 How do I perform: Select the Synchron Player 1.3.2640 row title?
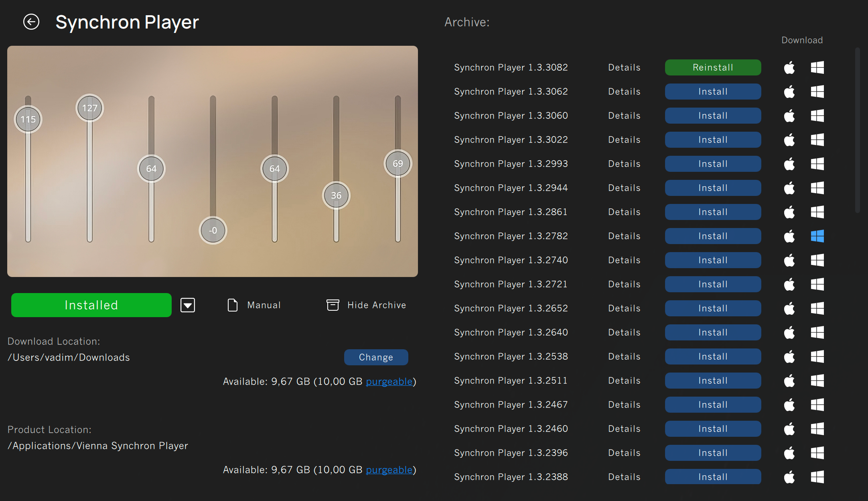[x=511, y=332]
